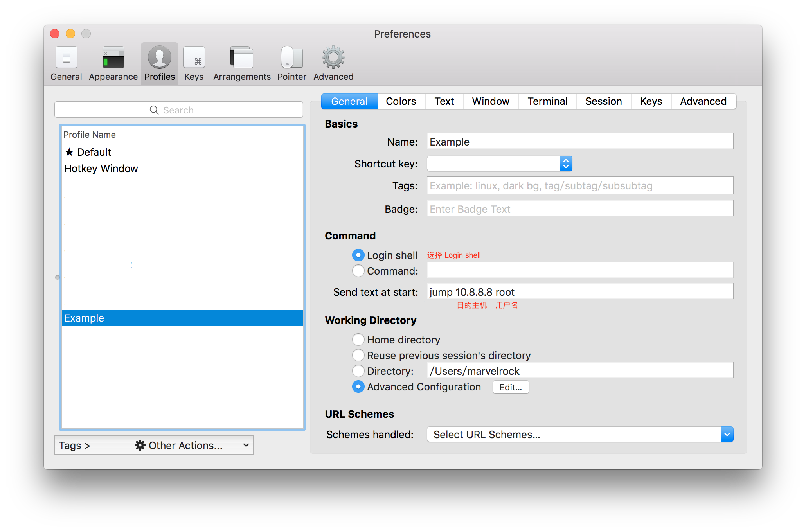
Task: Select the Default profile row
Action: tap(182, 152)
